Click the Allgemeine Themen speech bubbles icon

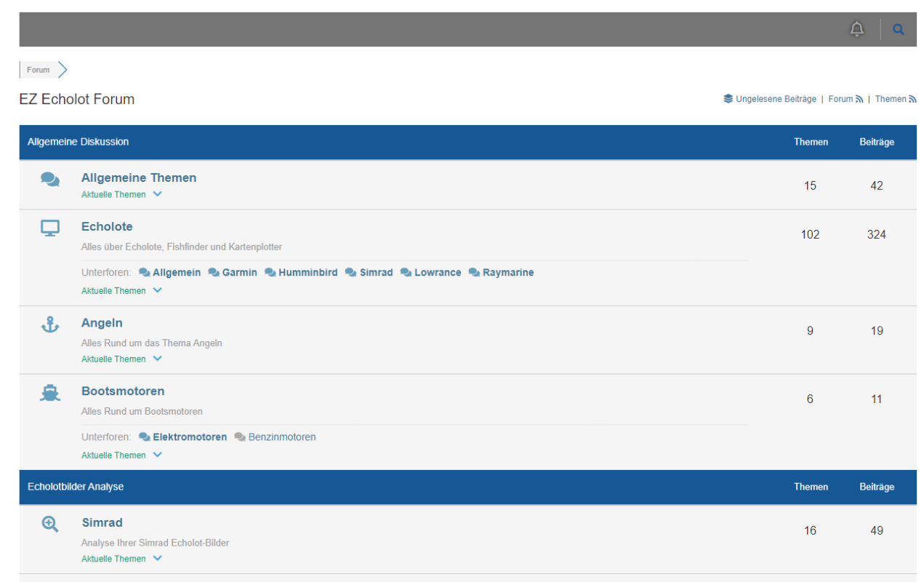(50, 179)
